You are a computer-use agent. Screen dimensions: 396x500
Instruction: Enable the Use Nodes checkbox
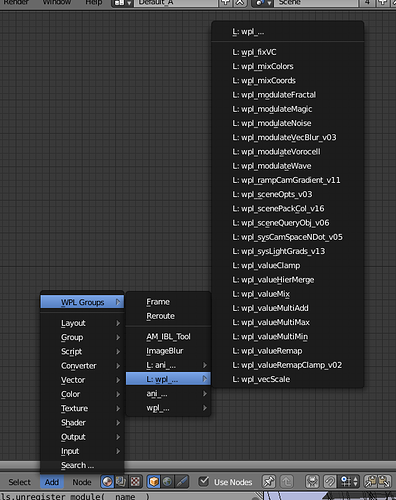pos(204,481)
